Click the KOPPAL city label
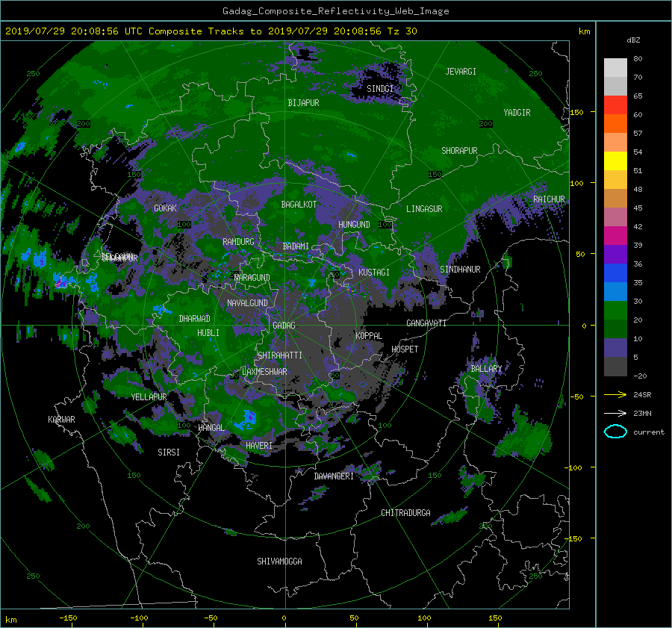This screenshot has width=672, height=628. (369, 336)
